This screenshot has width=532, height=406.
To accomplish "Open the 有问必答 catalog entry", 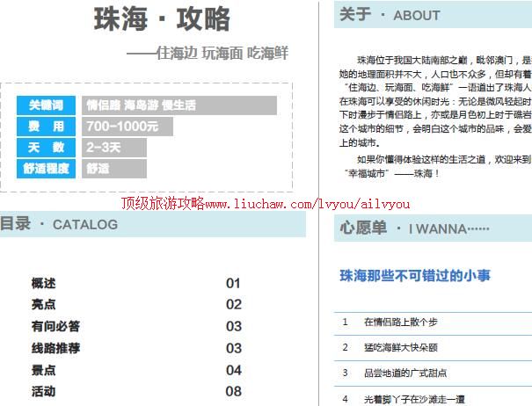I will click(x=55, y=326).
